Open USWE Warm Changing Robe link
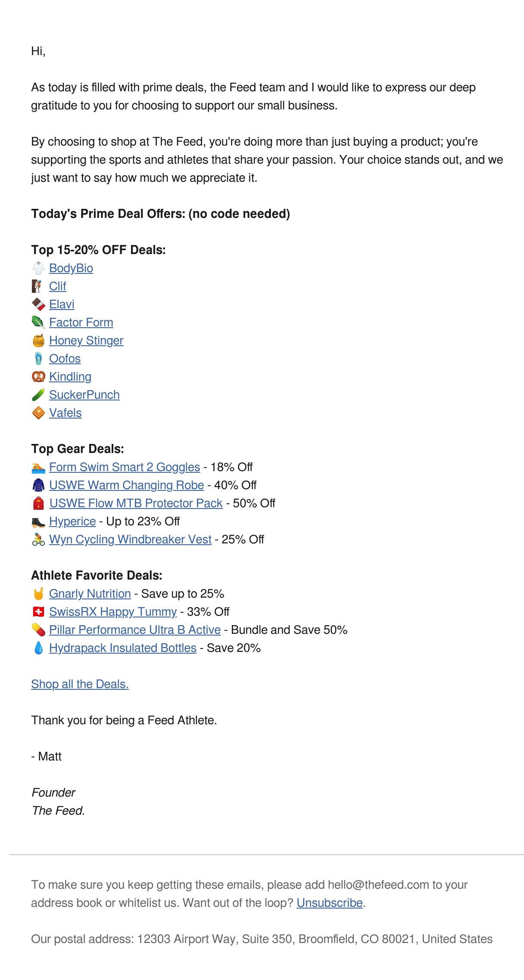 point(126,485)
